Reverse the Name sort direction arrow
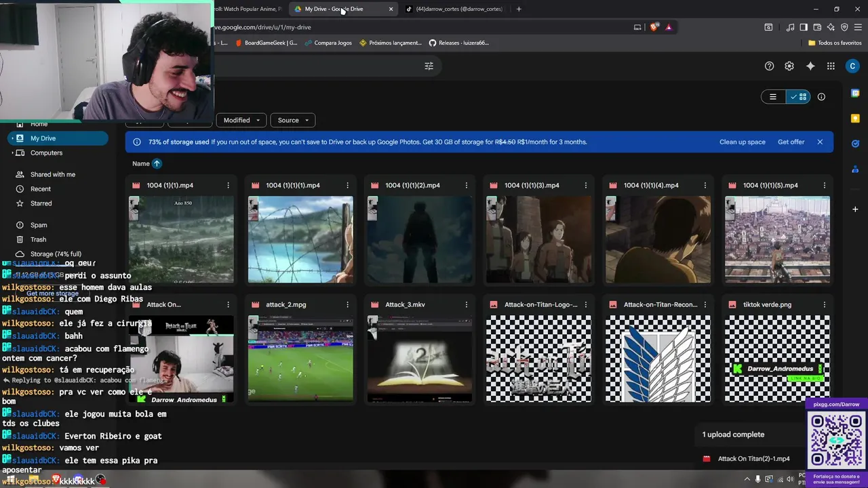 point(157,163)
